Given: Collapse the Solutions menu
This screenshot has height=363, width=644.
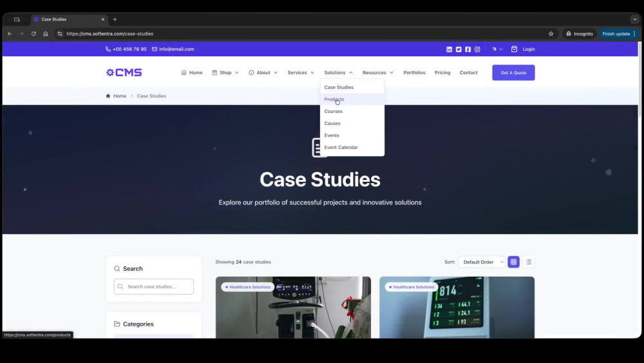Looking at the screenshot, I should (x=339, y=72).
